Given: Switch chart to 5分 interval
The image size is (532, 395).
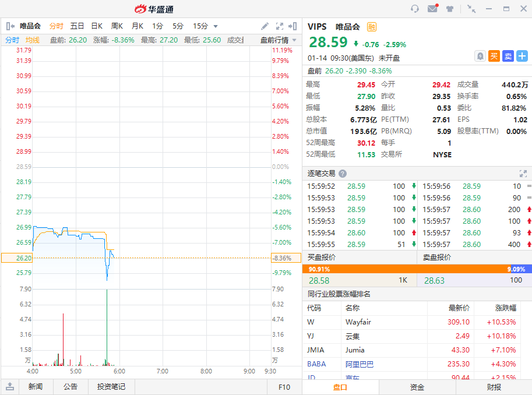Looking at the screenshot, I should pyautogui.click(x=178, y=26).
